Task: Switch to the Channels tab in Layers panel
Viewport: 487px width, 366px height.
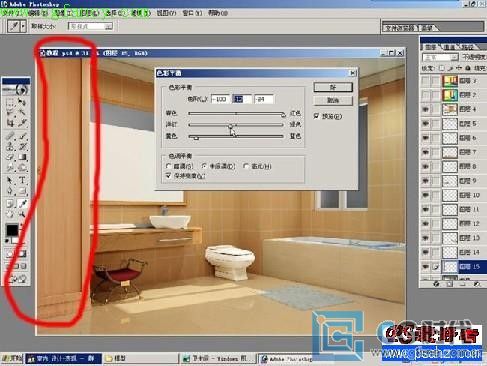Action: pyautogui.click(x=450, y=47)
